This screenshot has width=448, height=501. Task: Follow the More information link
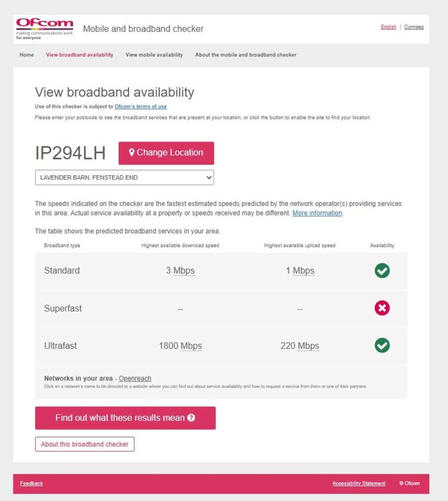click(317, 213)
